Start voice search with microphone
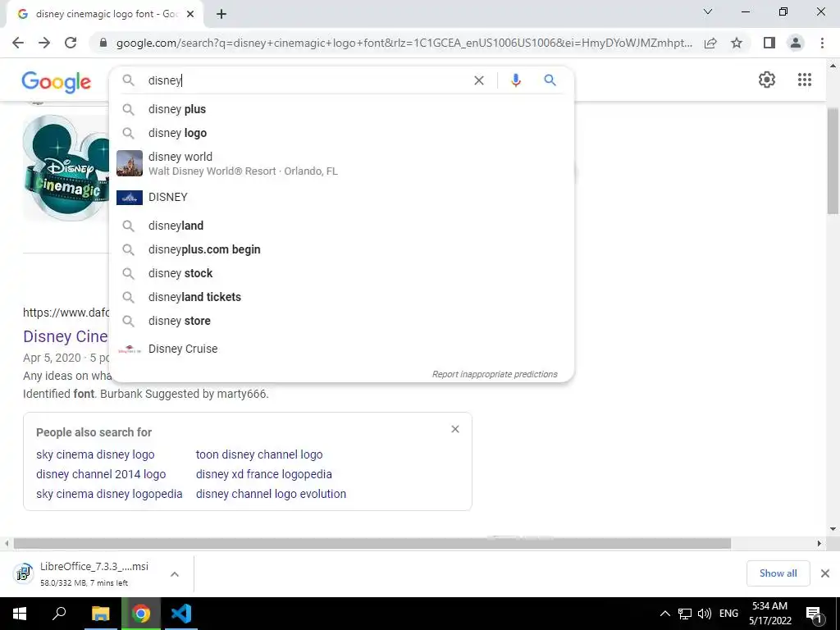The width and height of the screenshot is (840, 630). pos(516,80)
